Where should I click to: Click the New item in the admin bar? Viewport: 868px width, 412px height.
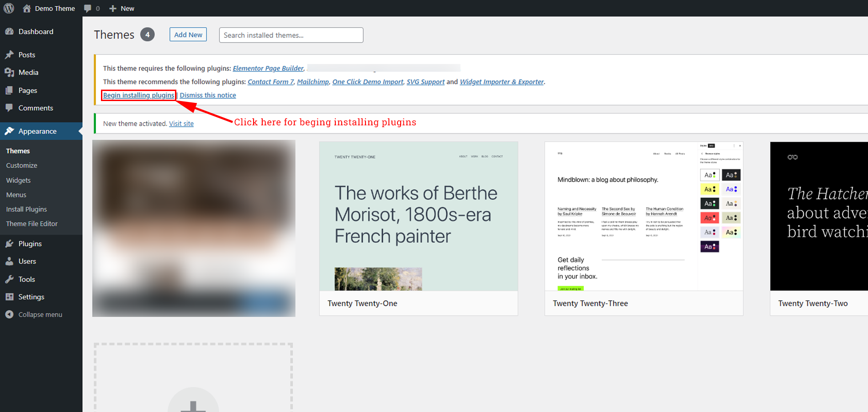(121, 8)
